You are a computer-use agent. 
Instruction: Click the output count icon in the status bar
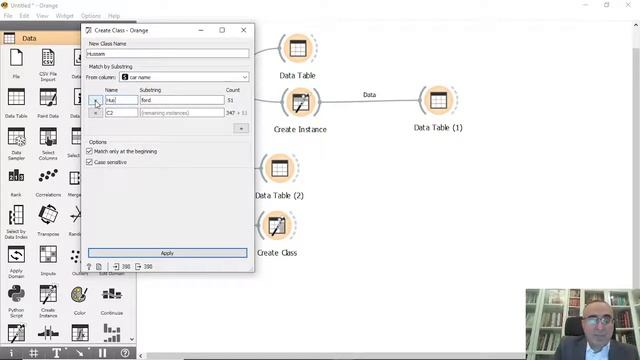coord(138,267)
